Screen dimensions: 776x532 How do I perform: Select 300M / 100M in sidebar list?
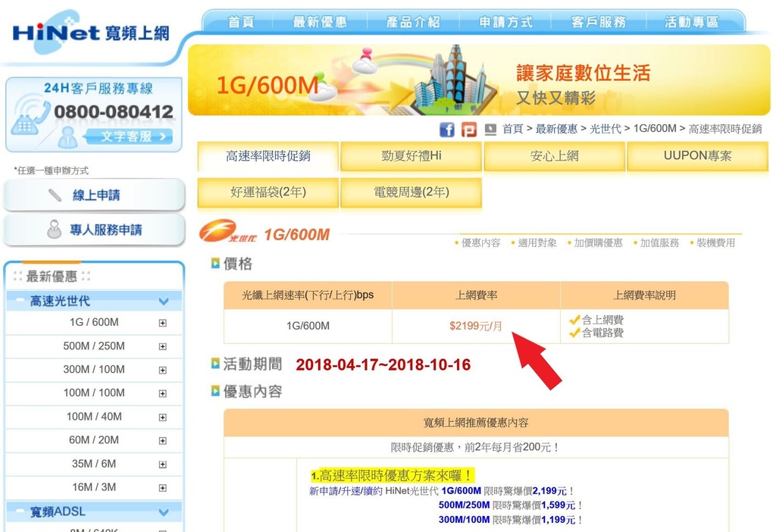(94, 370)
